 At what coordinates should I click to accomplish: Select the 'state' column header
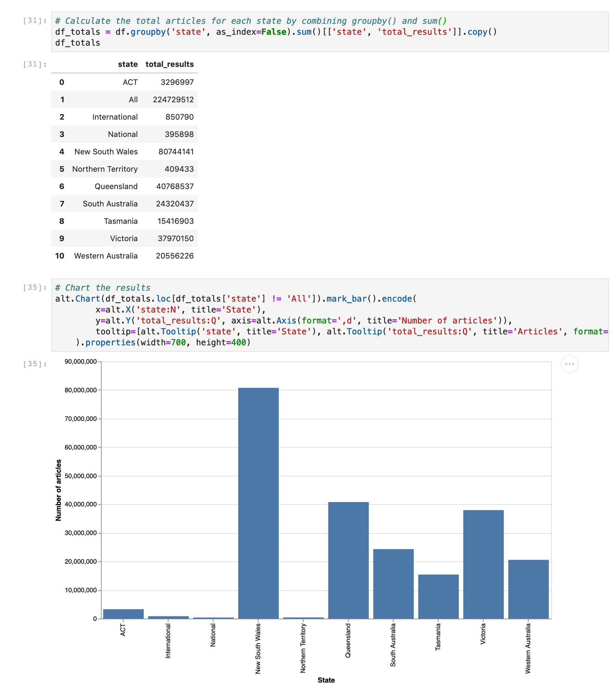click(x=128, y=64)
